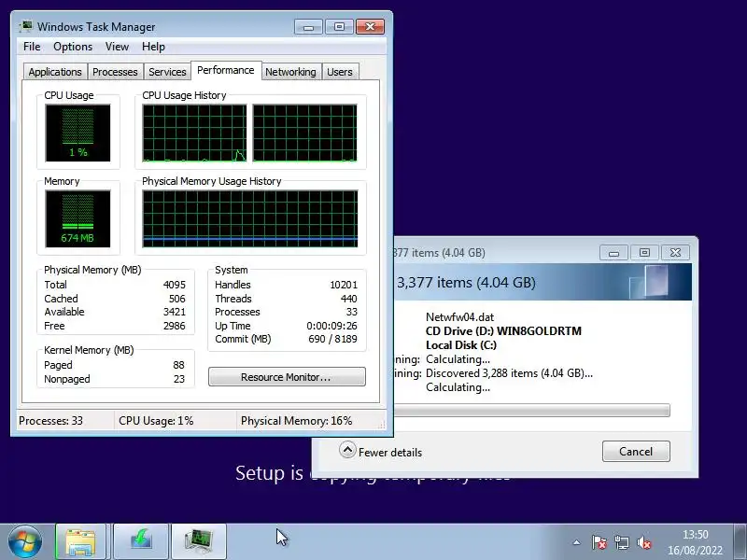
Task: Click the Paged value 88
Action: point(178,365)
